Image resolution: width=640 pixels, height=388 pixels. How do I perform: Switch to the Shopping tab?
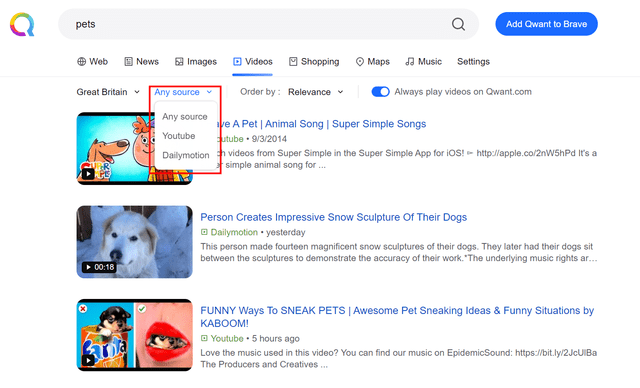(x=314, y=62)
